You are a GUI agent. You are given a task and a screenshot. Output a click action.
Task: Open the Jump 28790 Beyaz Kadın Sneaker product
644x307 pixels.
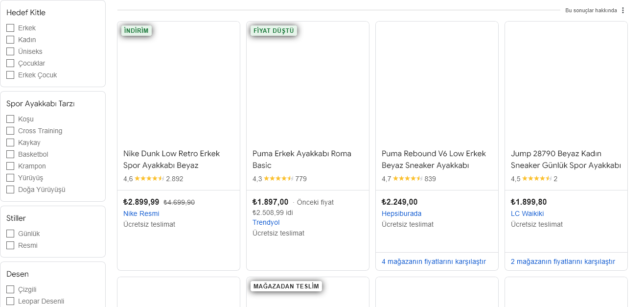[x=565, y=159]
